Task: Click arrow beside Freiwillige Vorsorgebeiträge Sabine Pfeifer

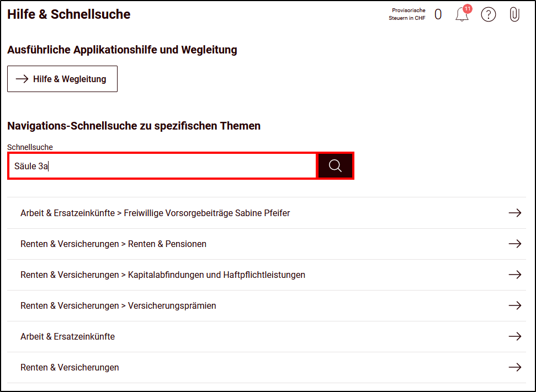Action: [515, 213]
